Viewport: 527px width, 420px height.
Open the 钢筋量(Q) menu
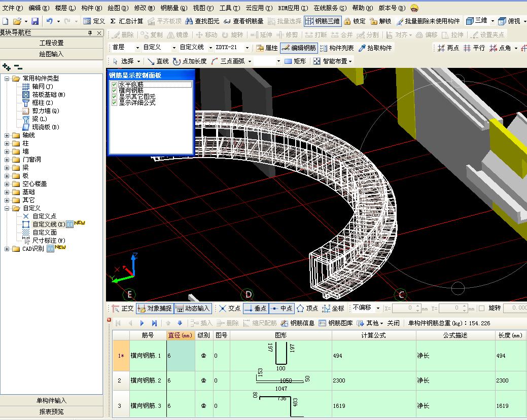point(174,8)
